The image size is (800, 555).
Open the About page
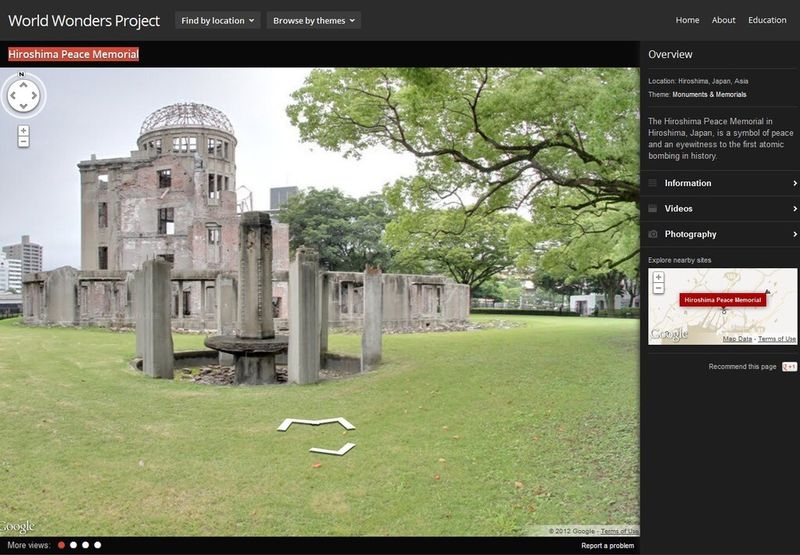[x=723, y=20]
